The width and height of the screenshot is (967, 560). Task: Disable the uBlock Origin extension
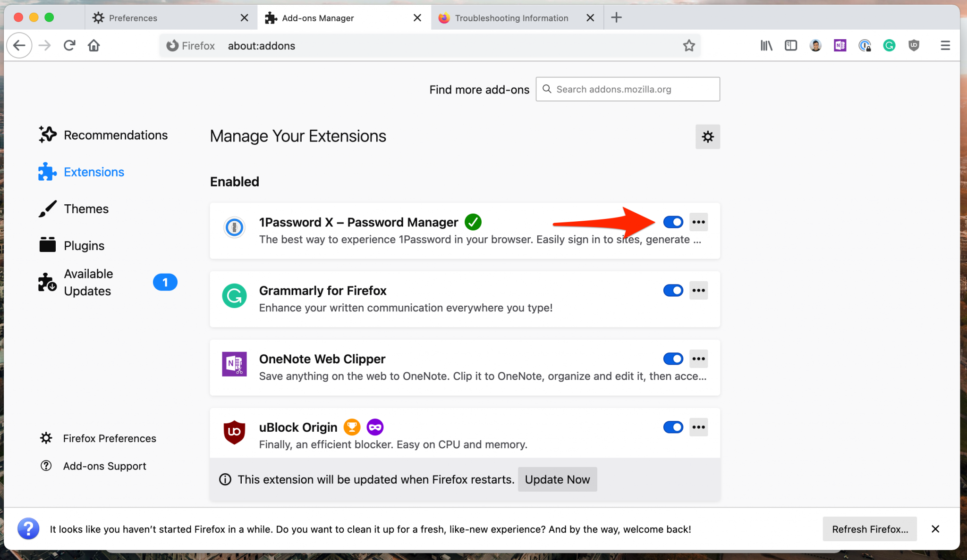[x=671, y=427]
